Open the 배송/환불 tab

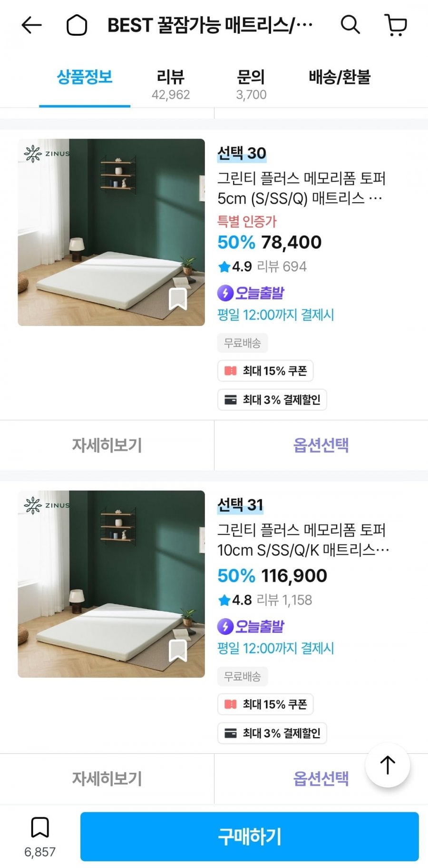[x=340, y=78]
